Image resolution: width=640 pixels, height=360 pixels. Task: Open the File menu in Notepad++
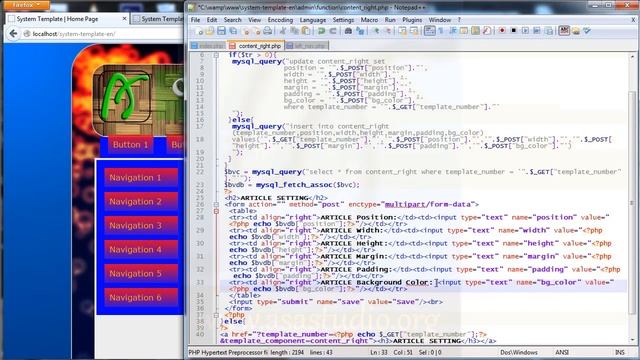196,20
